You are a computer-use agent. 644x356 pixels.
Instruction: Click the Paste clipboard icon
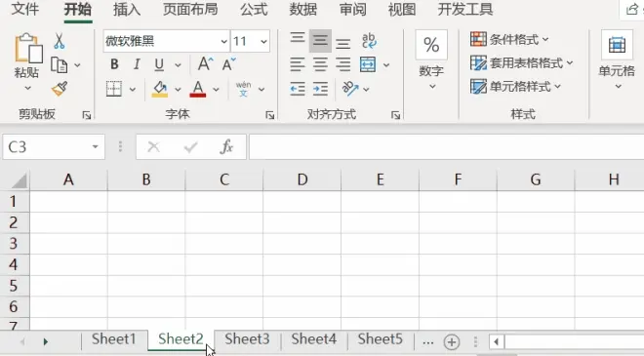pos(28,48)
